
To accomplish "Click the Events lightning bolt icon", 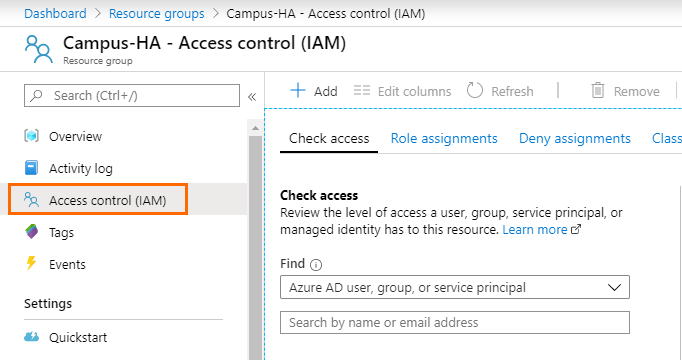I will 31,263.
